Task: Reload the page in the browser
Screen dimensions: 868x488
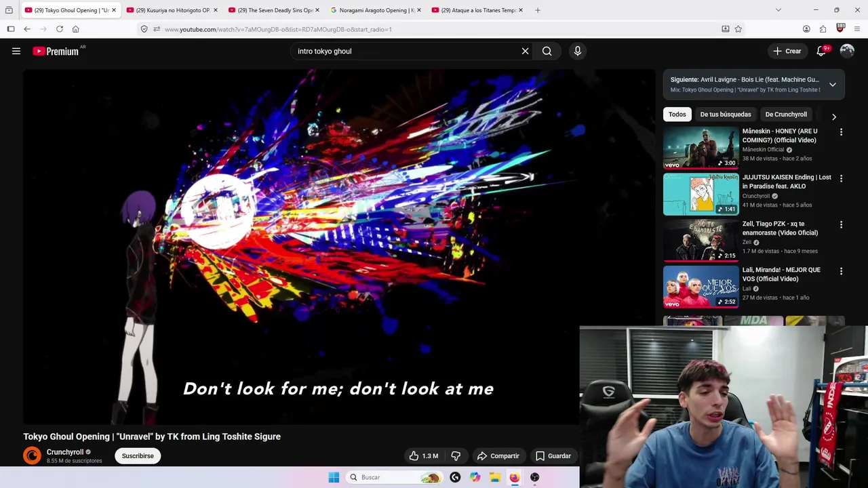Action: point(60,29)
